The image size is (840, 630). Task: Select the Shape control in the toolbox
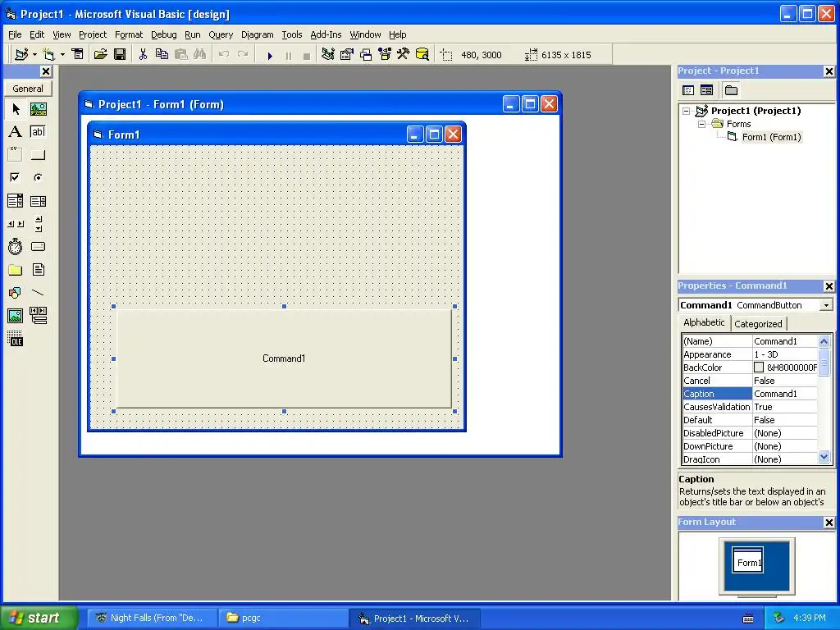tap(16, 293)
